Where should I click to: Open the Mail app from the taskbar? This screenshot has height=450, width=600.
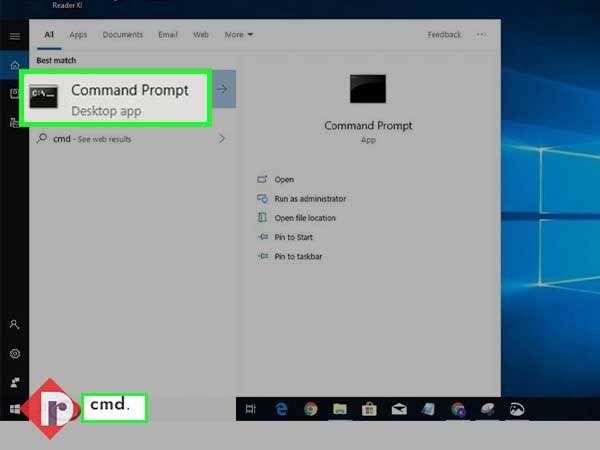(399, 409)
